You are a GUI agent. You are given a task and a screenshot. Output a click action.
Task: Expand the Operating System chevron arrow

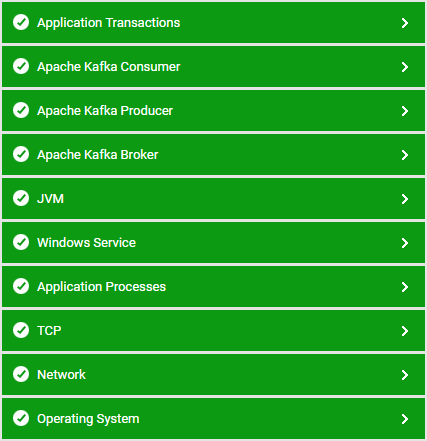(x=405, y=419)
